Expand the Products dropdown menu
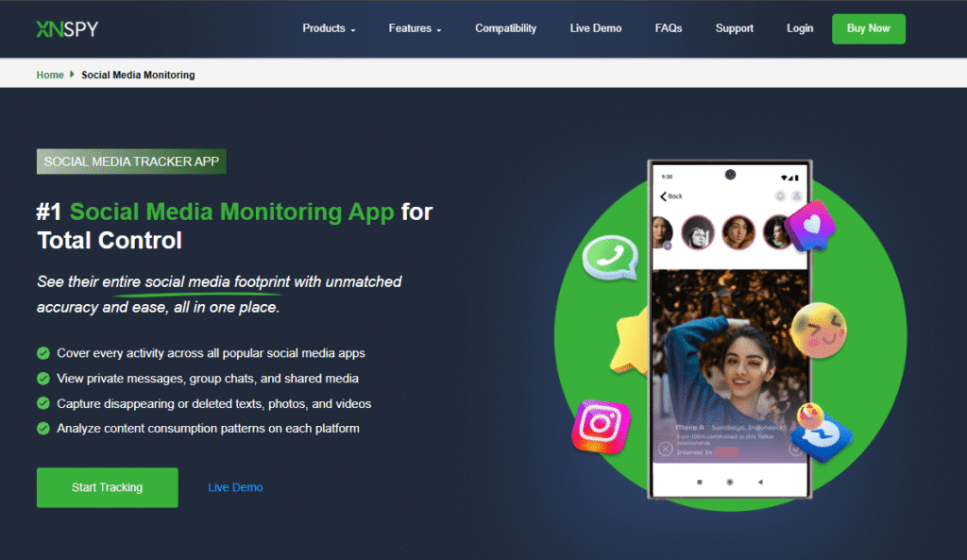This screenshot has height=560, width=967. (329, 28)
